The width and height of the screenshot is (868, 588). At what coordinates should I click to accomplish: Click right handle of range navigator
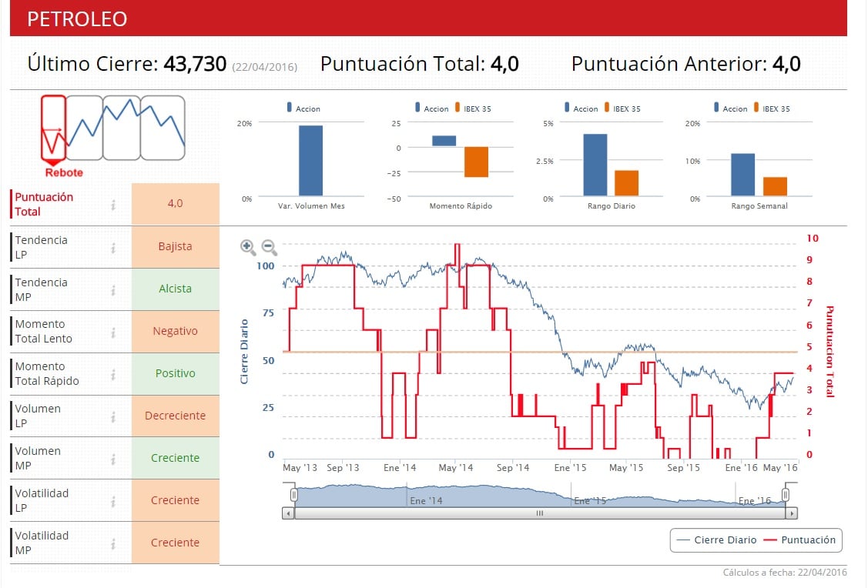coord(785,495)
